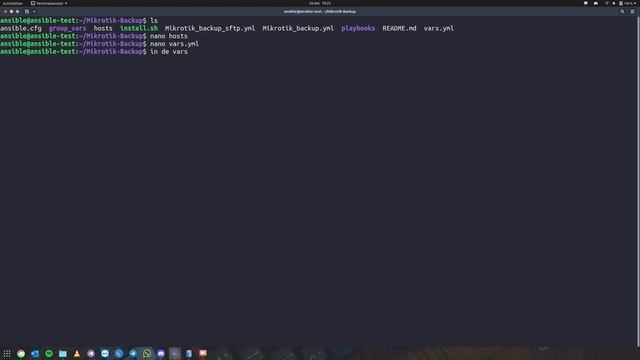Click the Mikrotik_backup_sftp.yml file name
The width and height of the screenshot is (640, 360).
pos(210,29)
